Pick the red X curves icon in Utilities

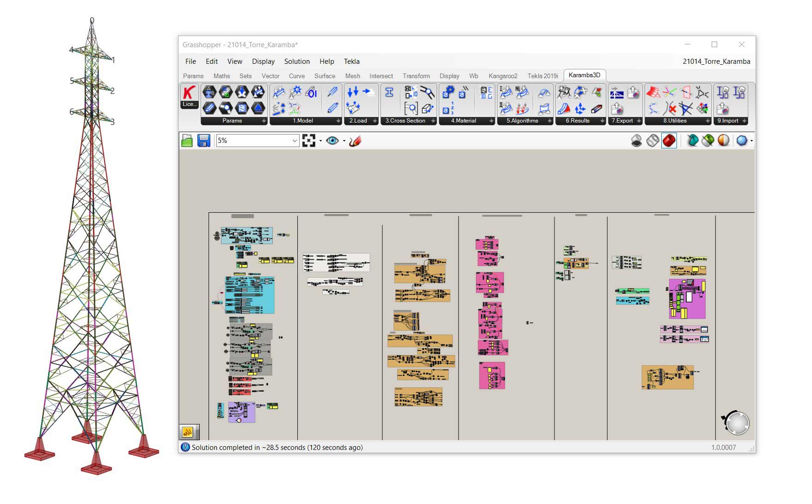[x=670, y=108]
